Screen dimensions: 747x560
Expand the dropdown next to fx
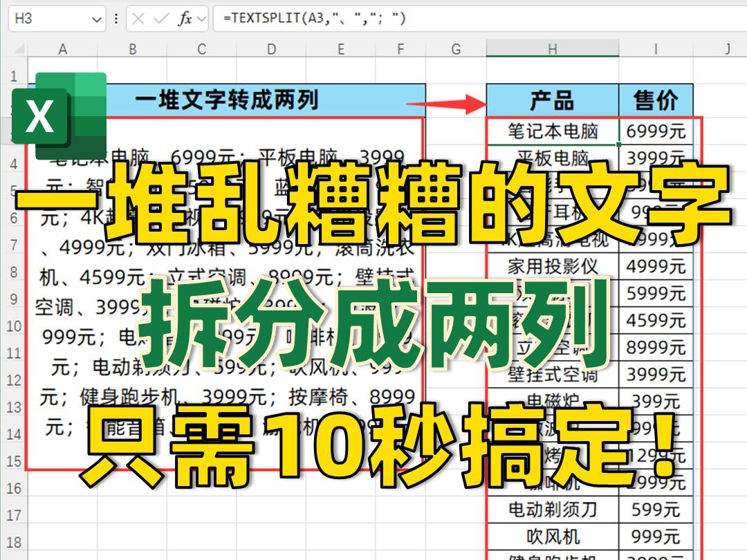[202, 19]
